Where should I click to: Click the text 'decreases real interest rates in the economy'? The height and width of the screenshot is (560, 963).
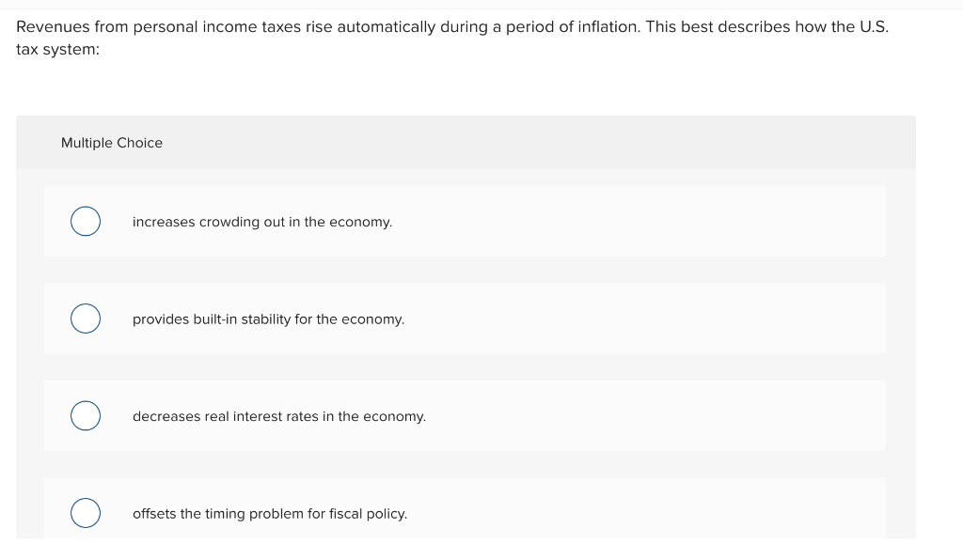point(279,416)
